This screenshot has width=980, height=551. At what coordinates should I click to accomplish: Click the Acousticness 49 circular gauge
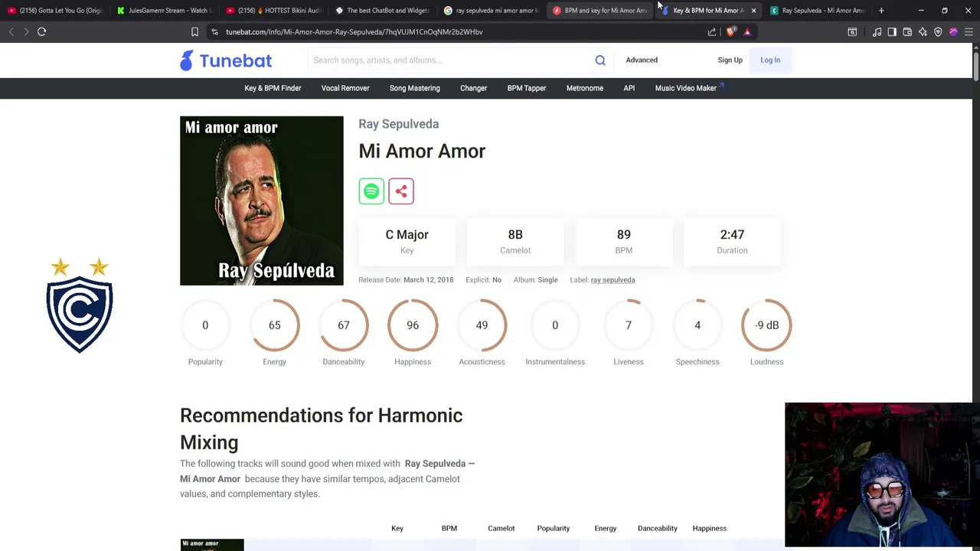482,325
